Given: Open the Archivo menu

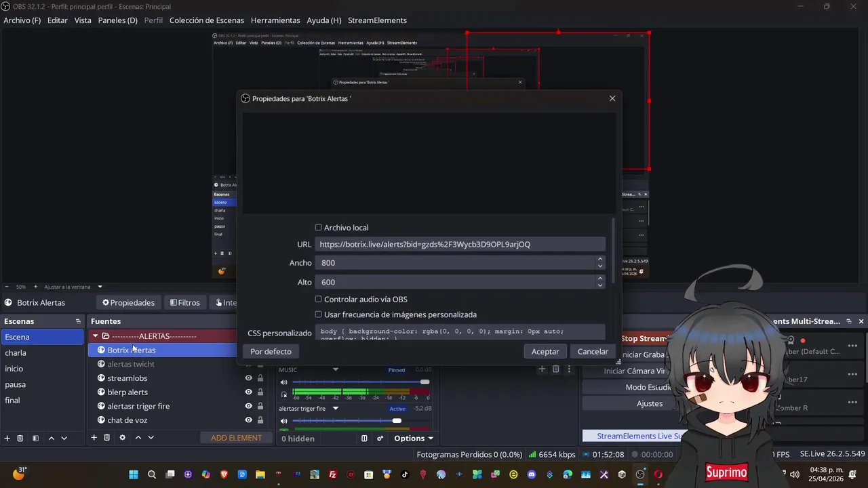Looking at the screenshot, I should 22,20.
